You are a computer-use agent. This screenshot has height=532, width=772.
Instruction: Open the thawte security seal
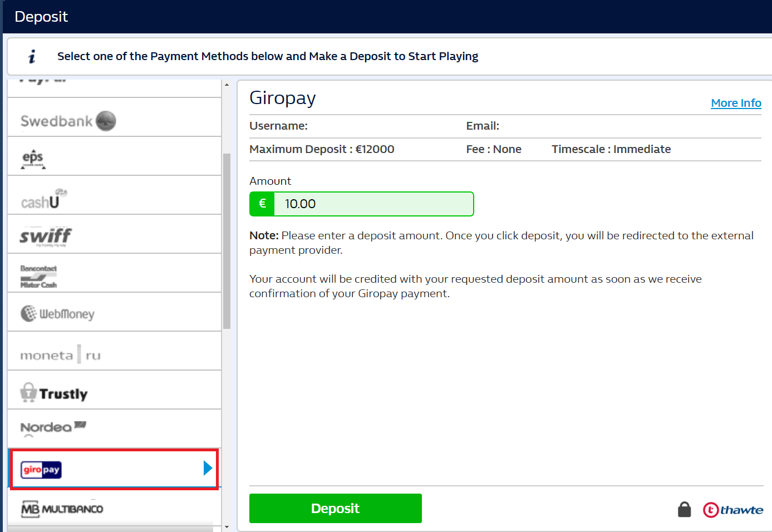(x=733, y=510)
